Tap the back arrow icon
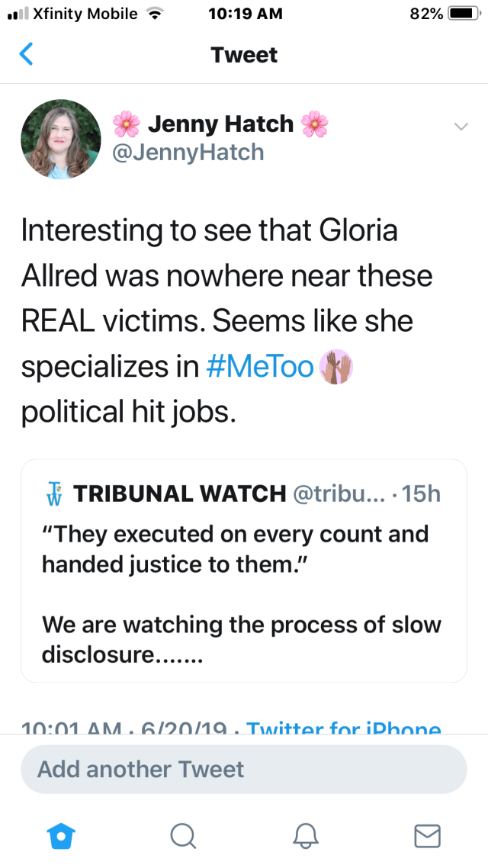Screen dimensions: 488x868 click(27, 55)
